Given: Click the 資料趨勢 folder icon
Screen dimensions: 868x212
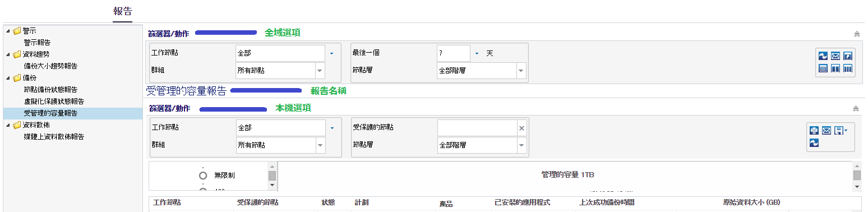Looking at the screenshot, I should click(17, 54).
